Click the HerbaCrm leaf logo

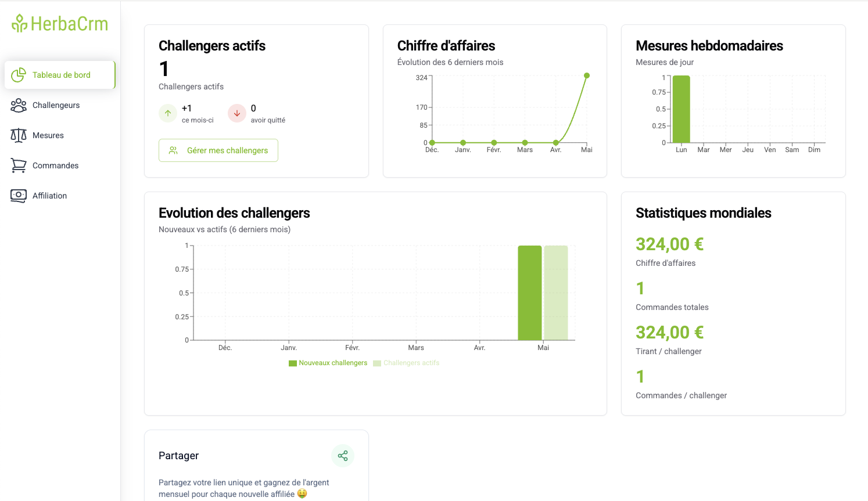[20, 23]
